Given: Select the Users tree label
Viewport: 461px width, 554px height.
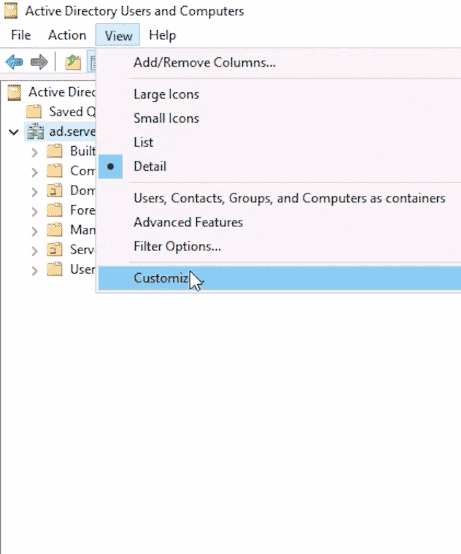Looking at the screenshot, I should [83, 270].
